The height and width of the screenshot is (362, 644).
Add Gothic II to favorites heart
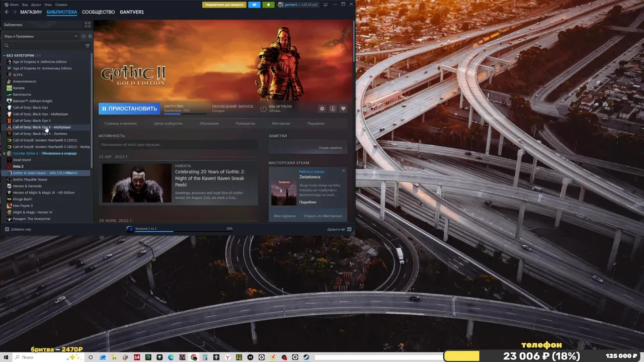(x=343, y=109)
